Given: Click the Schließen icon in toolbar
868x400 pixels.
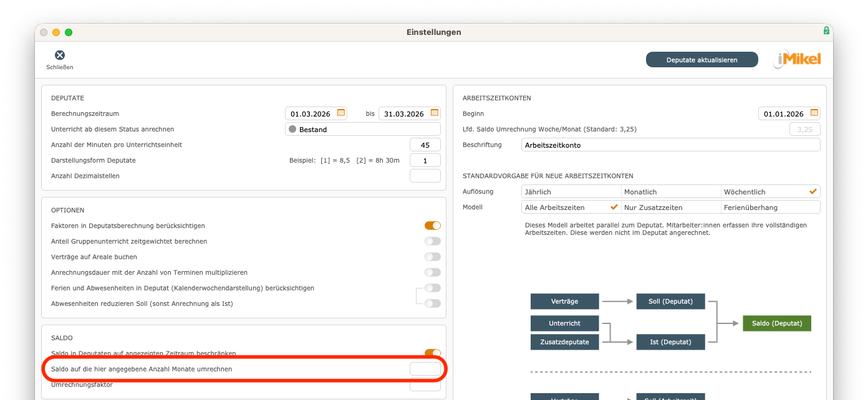Looking at the screenshot, I should pyautogui.click(x=60, y=55).
